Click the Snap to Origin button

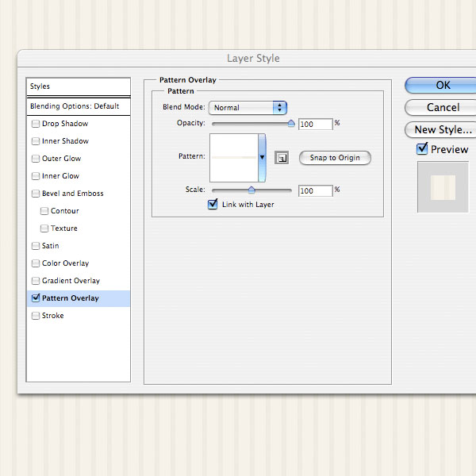[x=335, y=158]
